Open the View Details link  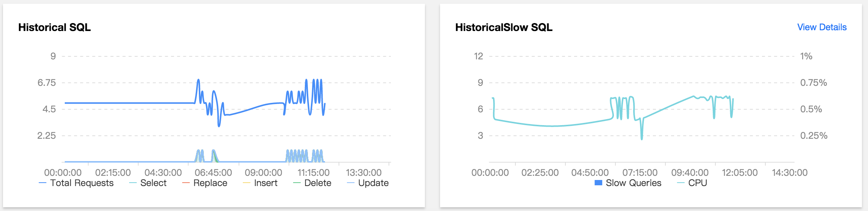click(822, 27)
